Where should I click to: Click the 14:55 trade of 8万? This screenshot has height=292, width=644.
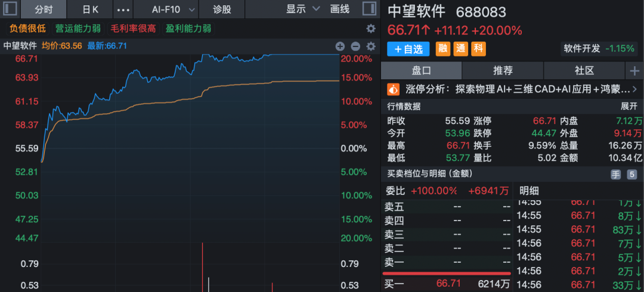(x=579, y=215)
